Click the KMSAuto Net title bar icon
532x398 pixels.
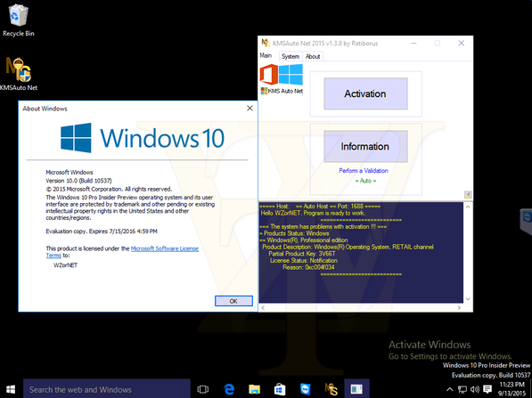click(x=266, y=43)
